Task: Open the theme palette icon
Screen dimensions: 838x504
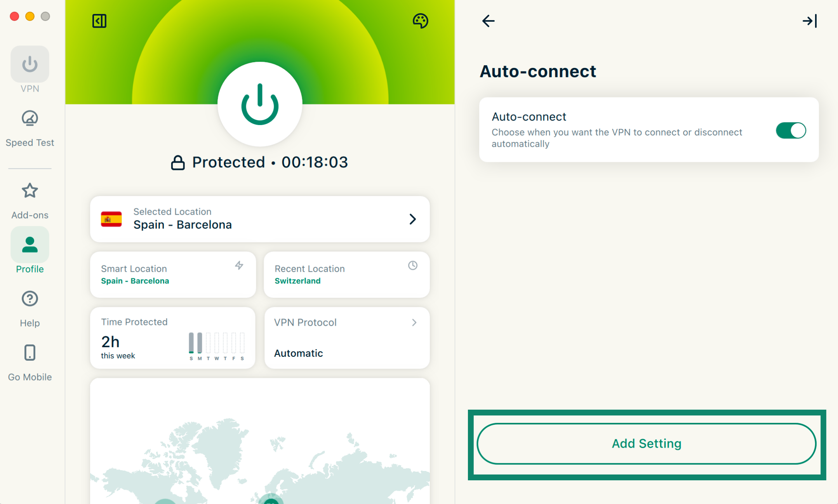Action: click(x=420, y=21)
